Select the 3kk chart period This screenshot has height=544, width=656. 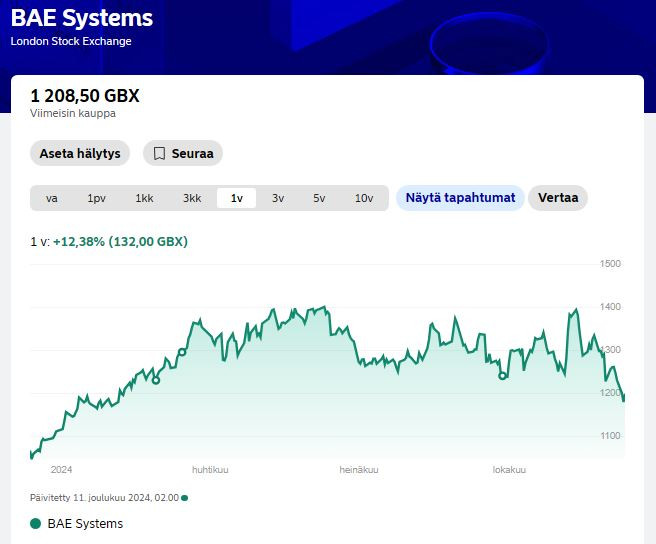tap(192, 198)
